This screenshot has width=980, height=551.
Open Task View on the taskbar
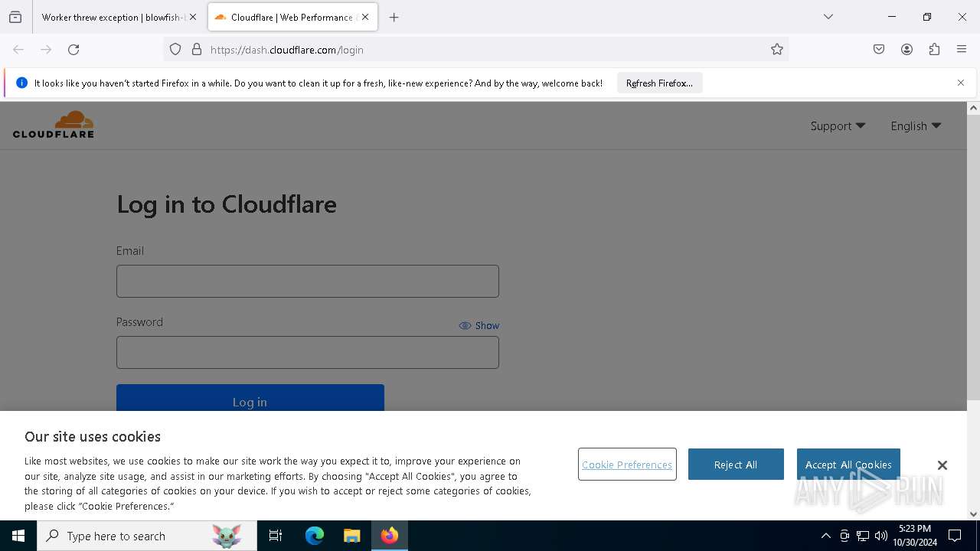pyautogui.click(x=276, y=536)
